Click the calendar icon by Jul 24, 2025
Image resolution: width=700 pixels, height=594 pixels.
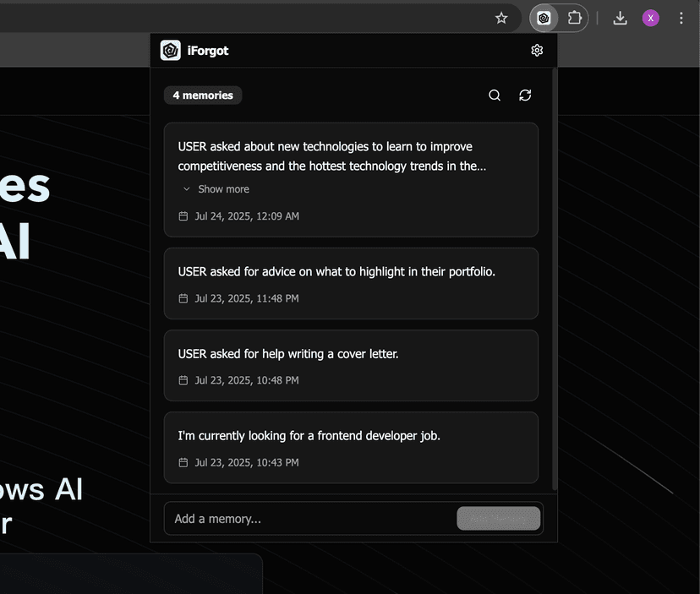(183, 216)
